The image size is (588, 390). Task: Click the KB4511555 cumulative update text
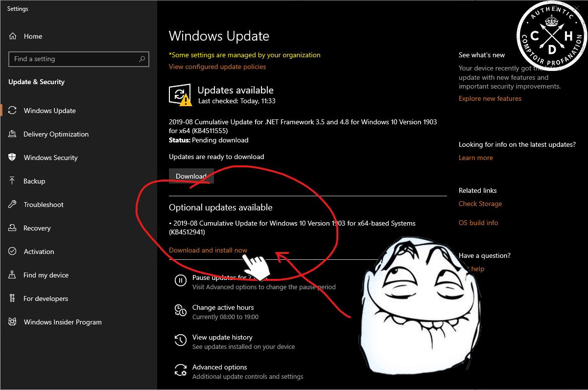point(303,126)
